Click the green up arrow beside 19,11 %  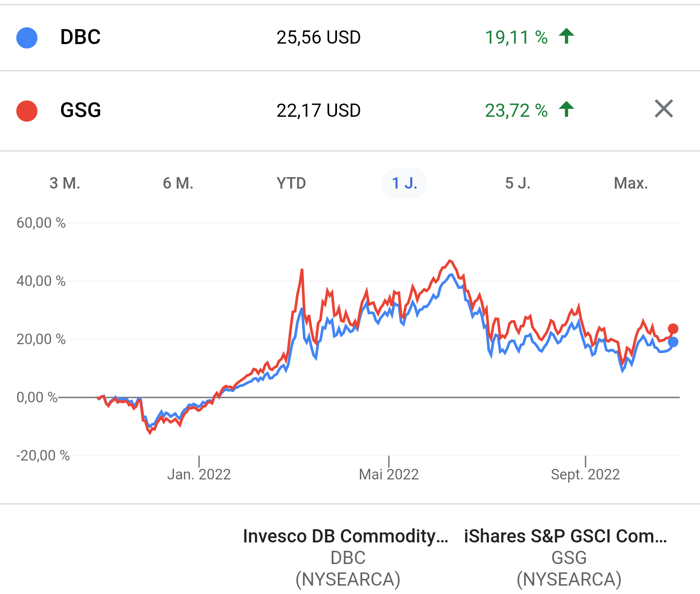[x=567, y=36]
